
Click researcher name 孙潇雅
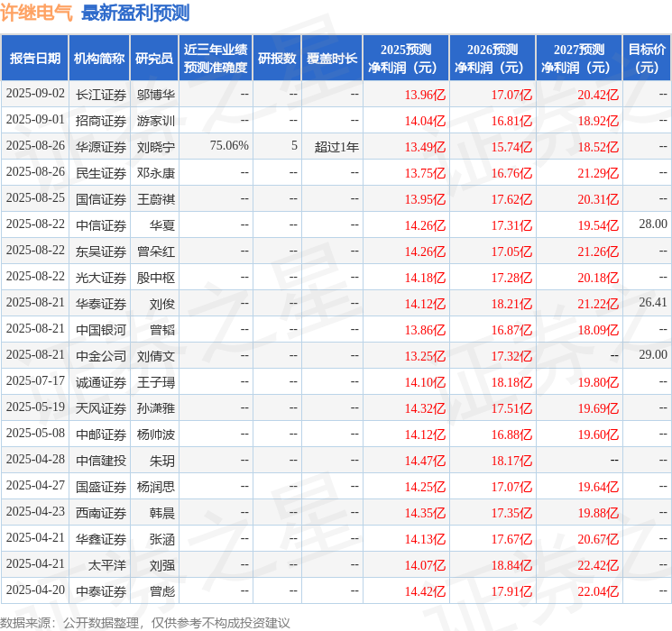(155, 408)
